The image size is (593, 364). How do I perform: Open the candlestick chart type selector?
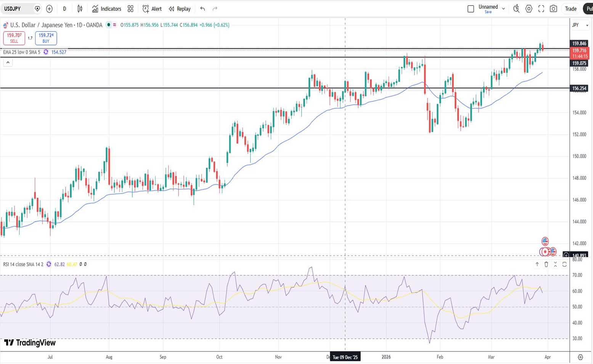[80, 9]
